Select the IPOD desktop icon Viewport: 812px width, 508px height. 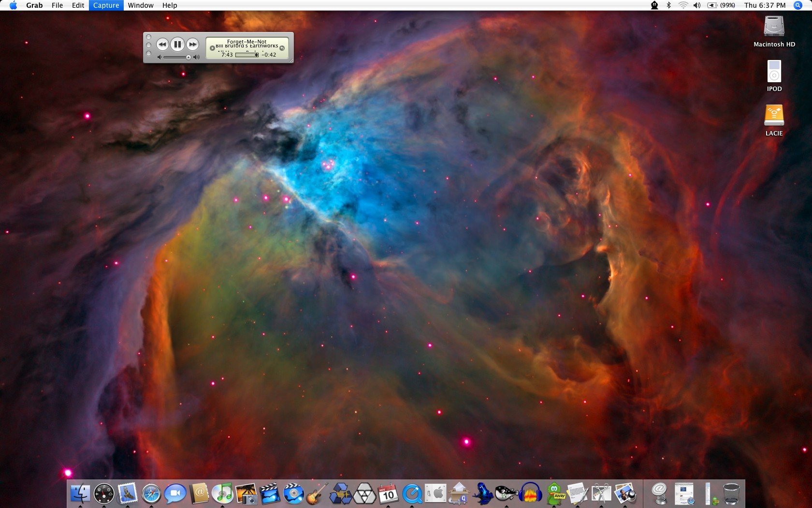pos(774,71)
